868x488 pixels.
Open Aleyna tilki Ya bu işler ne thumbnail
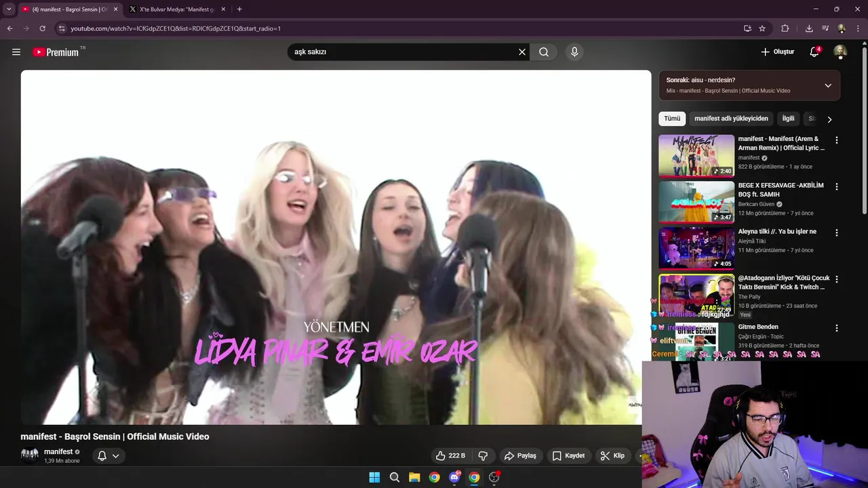pyautogui.click(x=696, y=248)
